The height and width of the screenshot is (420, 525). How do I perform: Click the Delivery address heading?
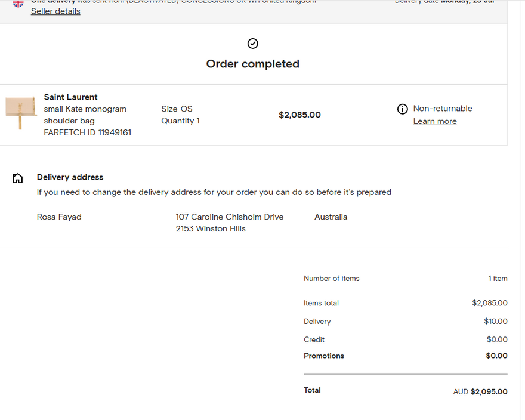pos(70,177)
